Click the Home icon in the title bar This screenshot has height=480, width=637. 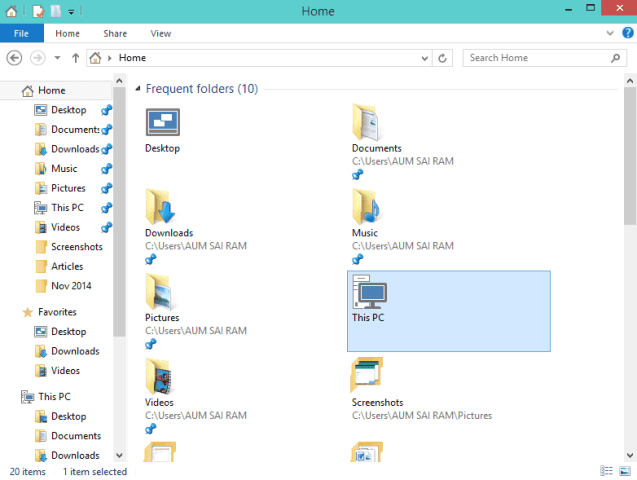coord(11,11)
